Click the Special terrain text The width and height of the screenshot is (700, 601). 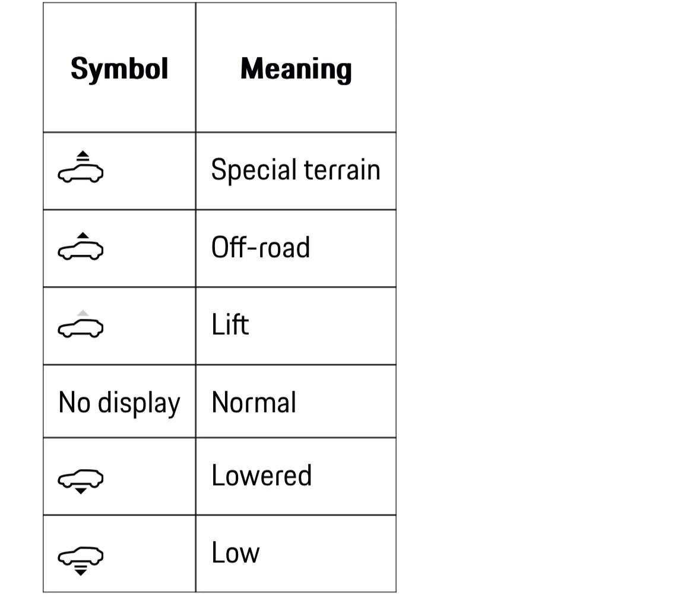coord(295,170)
